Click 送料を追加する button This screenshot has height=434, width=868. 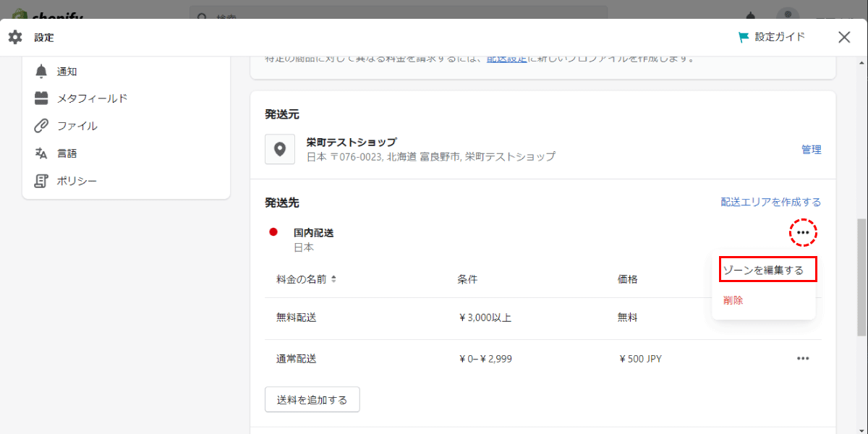(312, 399)
